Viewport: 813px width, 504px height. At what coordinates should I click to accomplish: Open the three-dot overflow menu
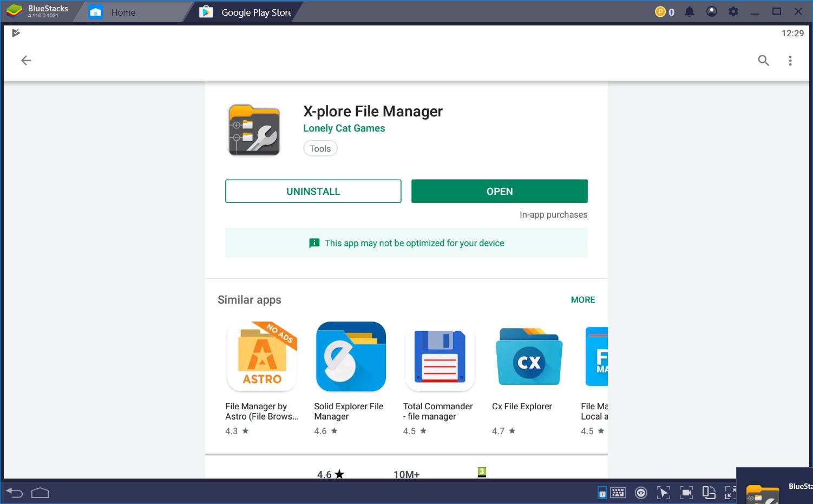pos(790,61)
